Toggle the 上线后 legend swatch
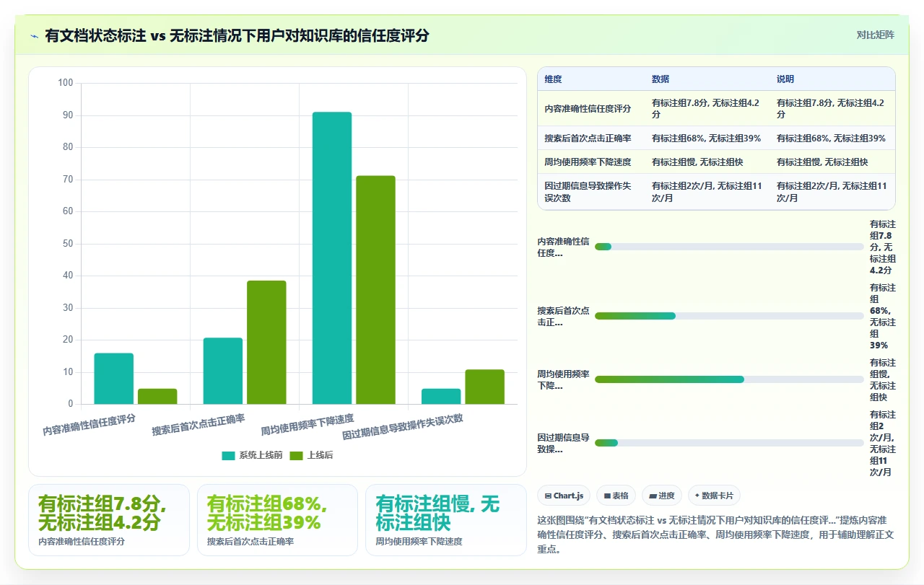Image resolution: width=924 pixels, height=585 pixels. coord(296,455)
